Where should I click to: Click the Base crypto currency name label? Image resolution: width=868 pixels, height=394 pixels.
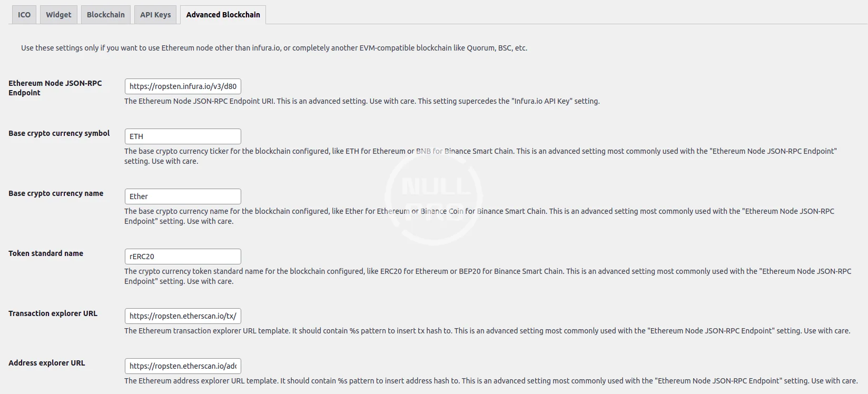tap(56, 193)
